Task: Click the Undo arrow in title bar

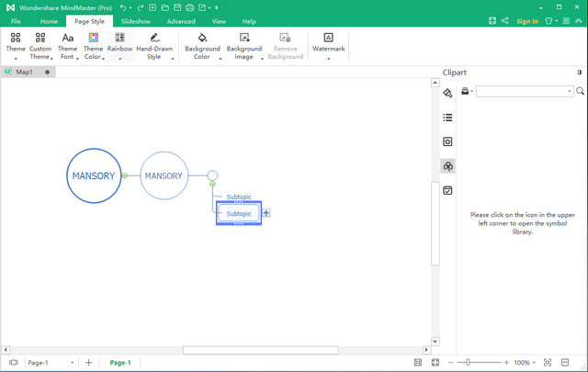Action: coord(123,7)
